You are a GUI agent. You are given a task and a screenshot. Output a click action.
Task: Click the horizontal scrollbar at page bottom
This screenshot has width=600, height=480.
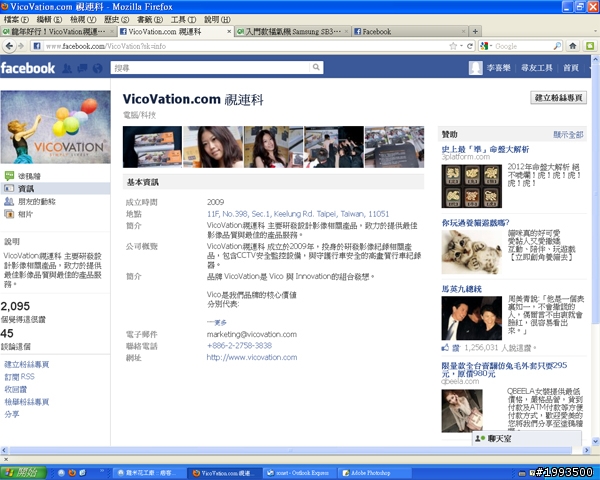(290, 450)
